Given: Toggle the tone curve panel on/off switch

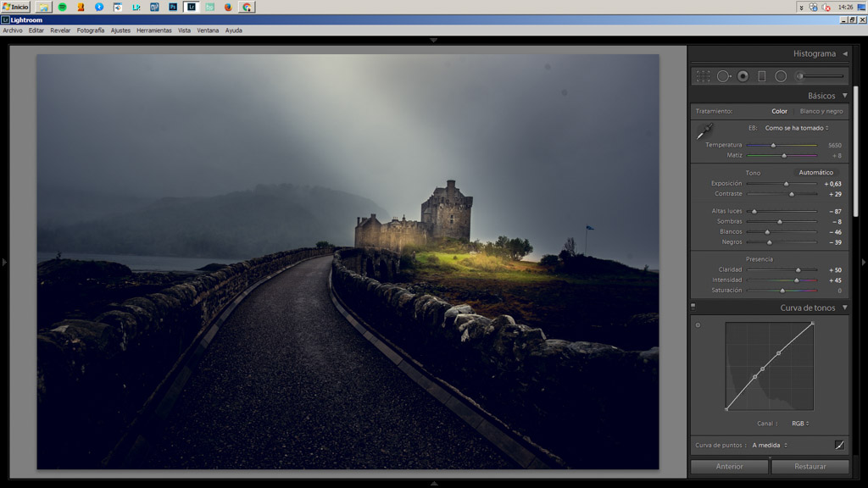Looking at the screenshot, I should click(693, 307).
